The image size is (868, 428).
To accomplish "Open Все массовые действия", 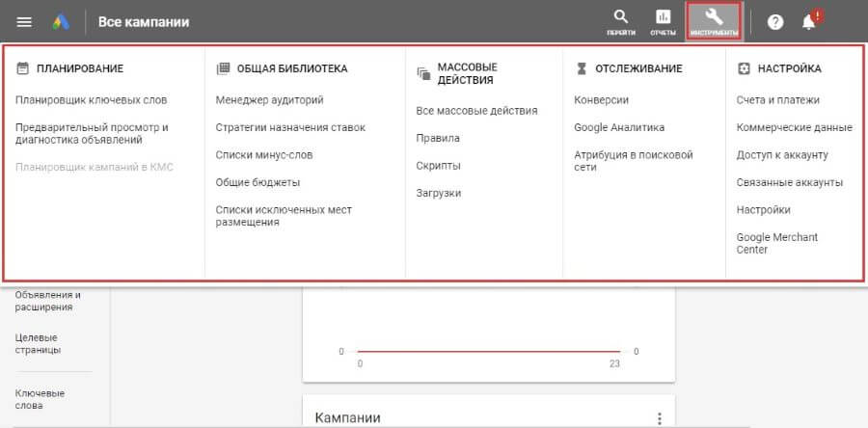I will (476, 111).
